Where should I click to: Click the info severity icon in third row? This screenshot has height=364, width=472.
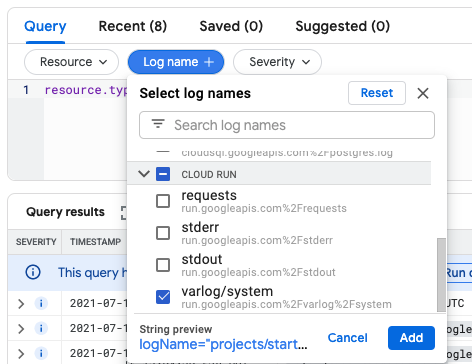[41, 354]
